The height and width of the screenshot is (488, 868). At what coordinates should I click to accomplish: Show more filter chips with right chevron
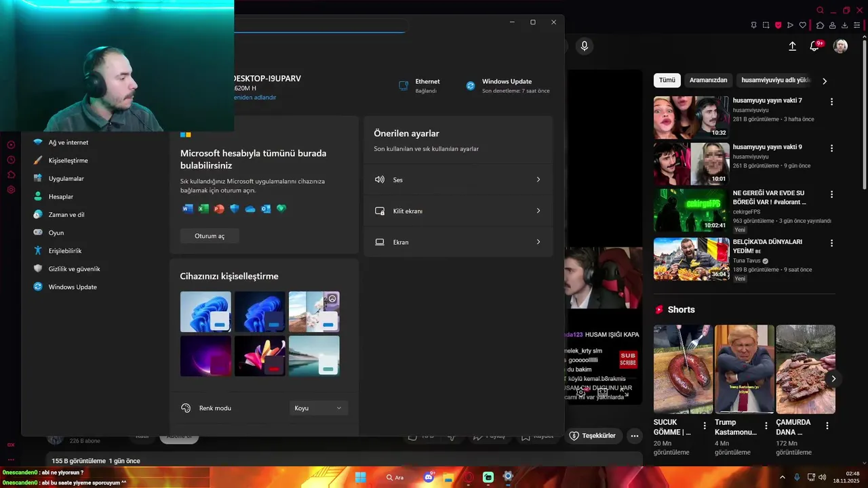pos(825,81)
